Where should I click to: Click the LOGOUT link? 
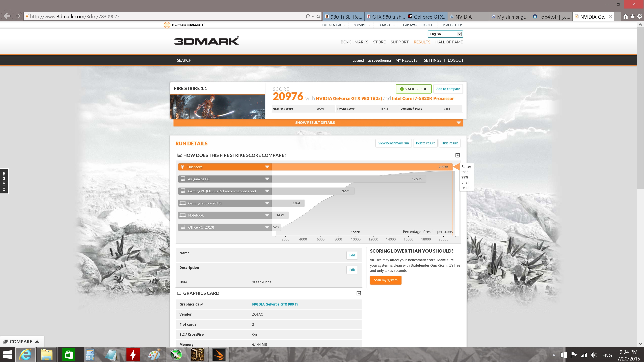click(455, 60)
